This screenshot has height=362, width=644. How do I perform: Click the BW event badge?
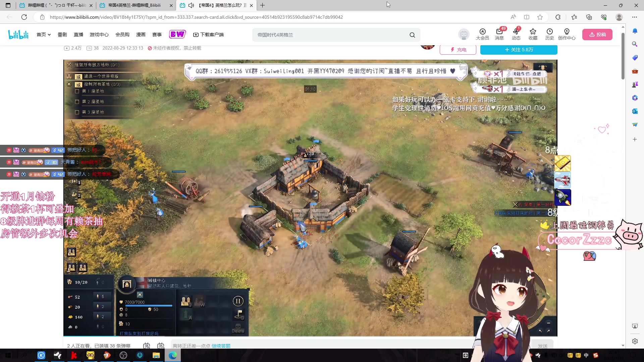click(x=177, y=34)
